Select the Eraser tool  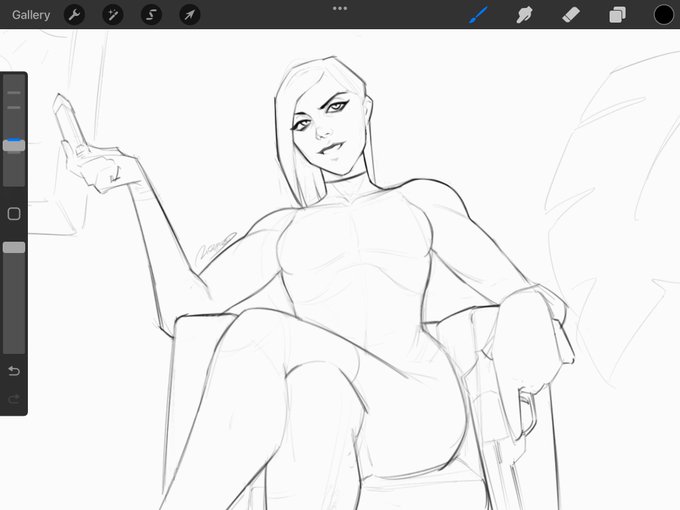571,15
